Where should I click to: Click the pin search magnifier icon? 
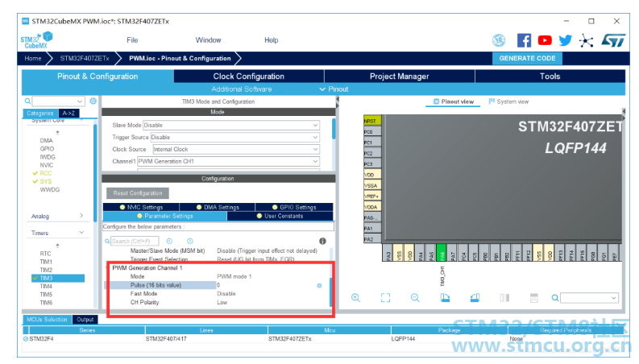554,298
